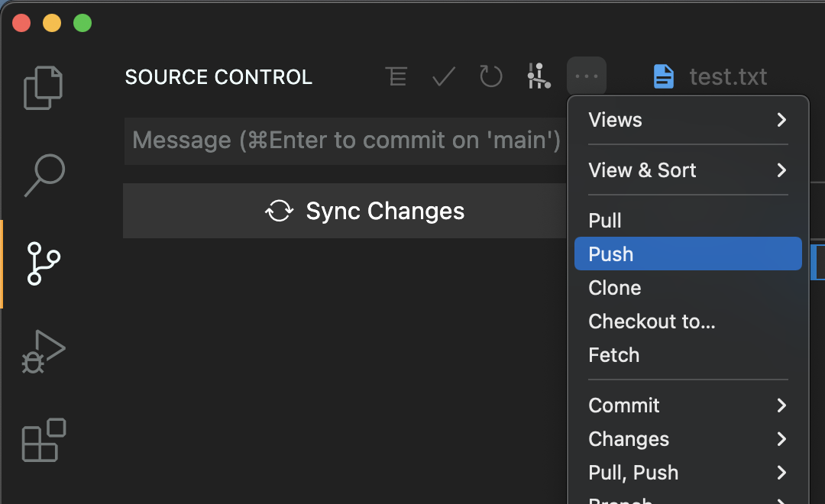Click the Refresh icon in Source Control
The image size is (825, 504).
(x=491, y=76)
